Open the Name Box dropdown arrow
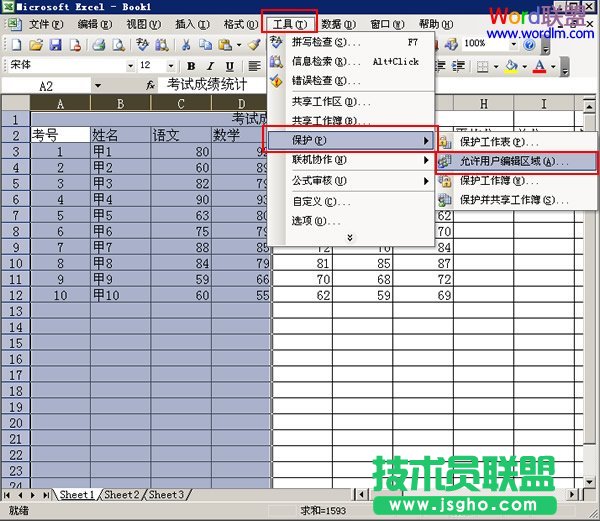The width and height of the screenshot is (600, 521). tap(98, 85)
